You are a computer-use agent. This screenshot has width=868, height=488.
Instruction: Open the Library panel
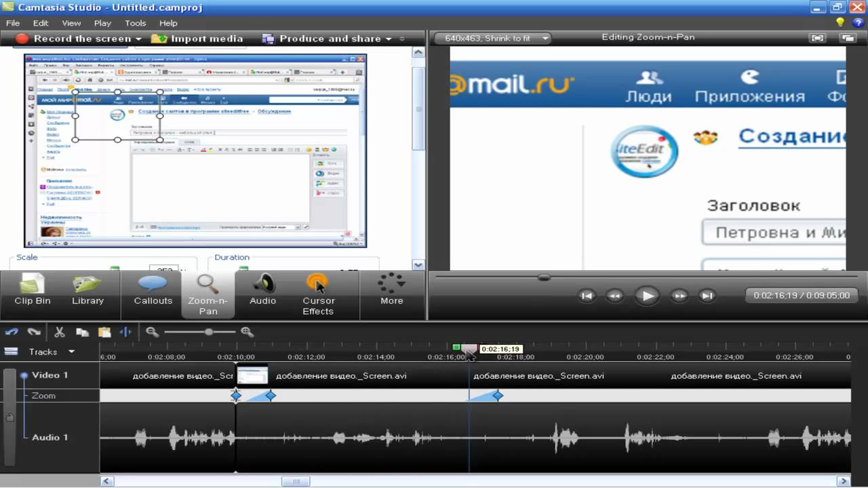tap(88, 289)
